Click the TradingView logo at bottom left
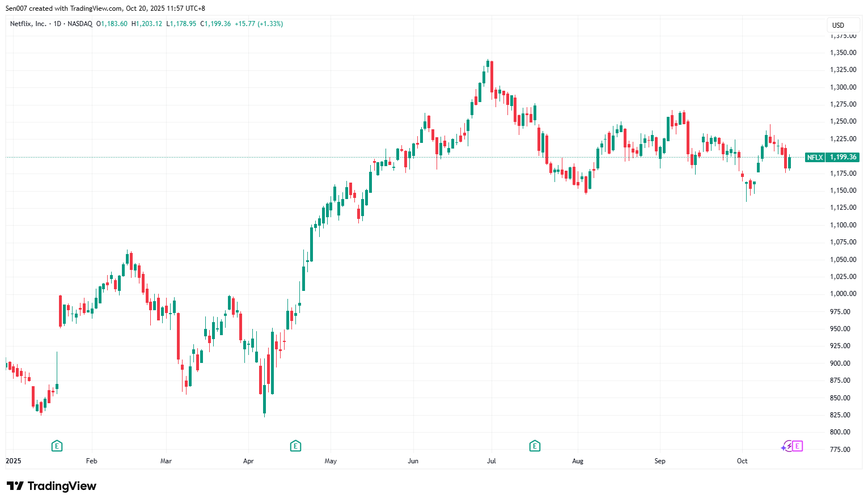 [52, 486]
